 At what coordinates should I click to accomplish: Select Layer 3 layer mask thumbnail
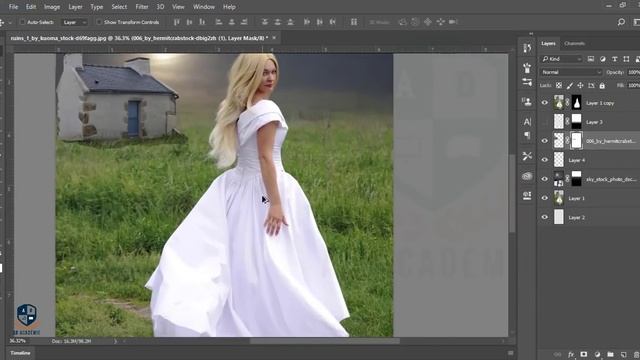click(576, 122)
